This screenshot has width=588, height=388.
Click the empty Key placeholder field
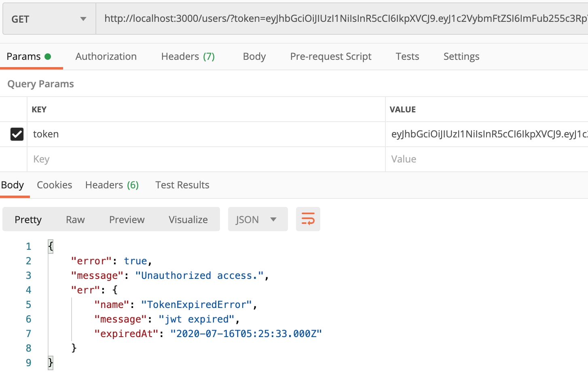point(206,159)
